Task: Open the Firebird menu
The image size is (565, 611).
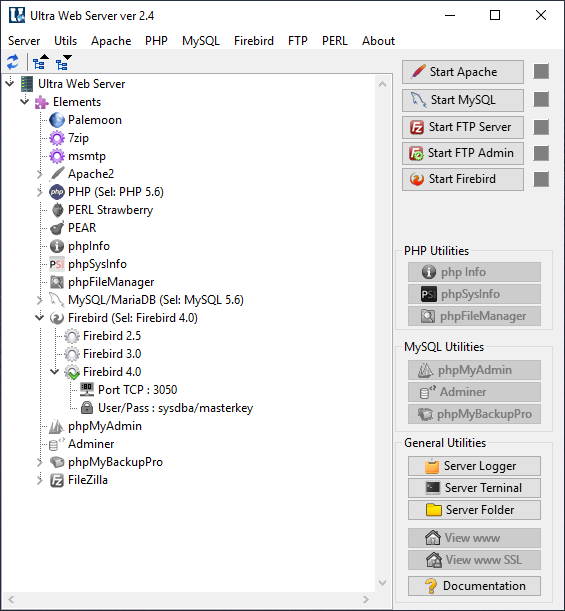Action: point(254,41)
